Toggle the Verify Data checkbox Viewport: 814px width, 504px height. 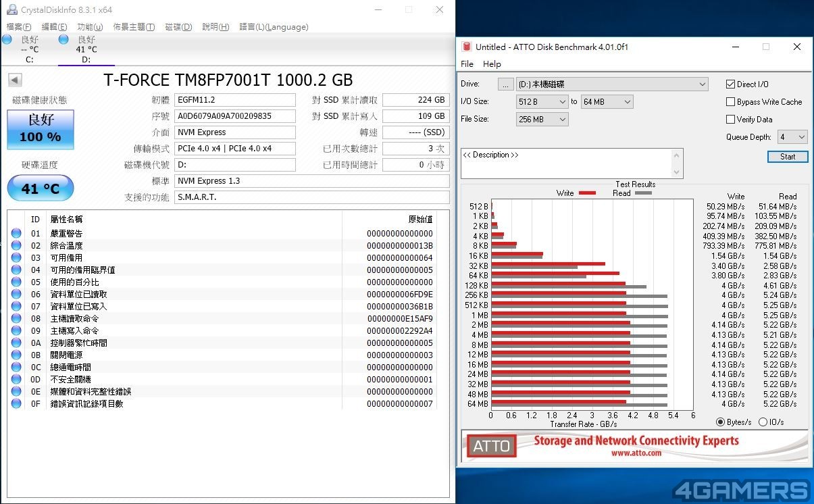pyautogui.click(x=730, y=120)
